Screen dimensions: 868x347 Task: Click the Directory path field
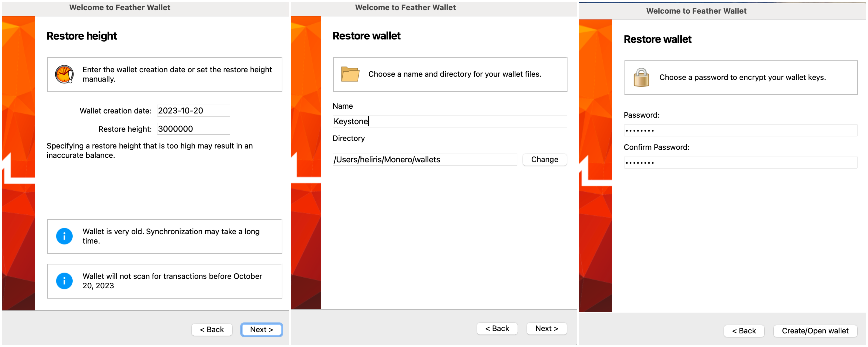pos(425,160)
